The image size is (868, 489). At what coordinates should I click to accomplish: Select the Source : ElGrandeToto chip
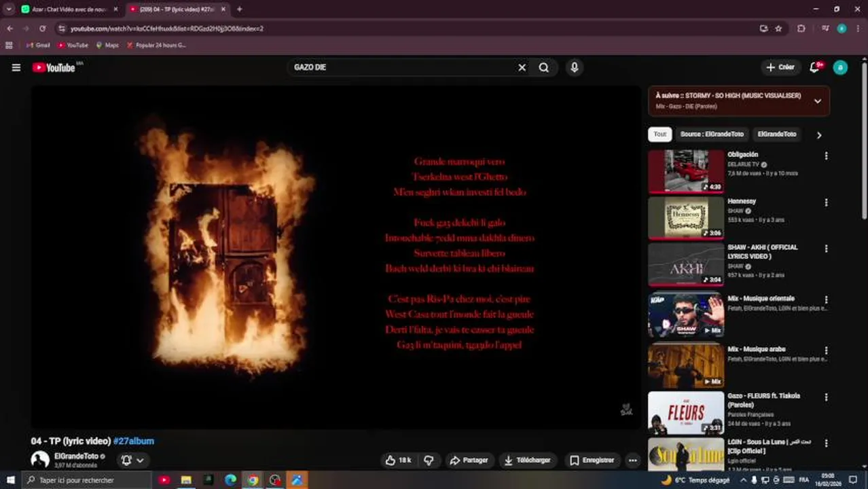[712, 134]
